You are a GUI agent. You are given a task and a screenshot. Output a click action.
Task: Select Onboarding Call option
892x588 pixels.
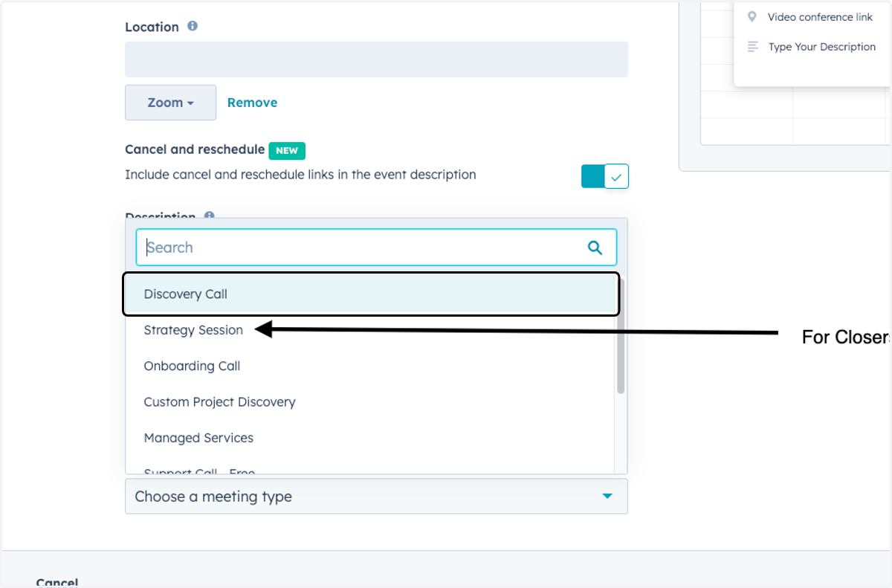pyautogui.click(x=370, y=366)
